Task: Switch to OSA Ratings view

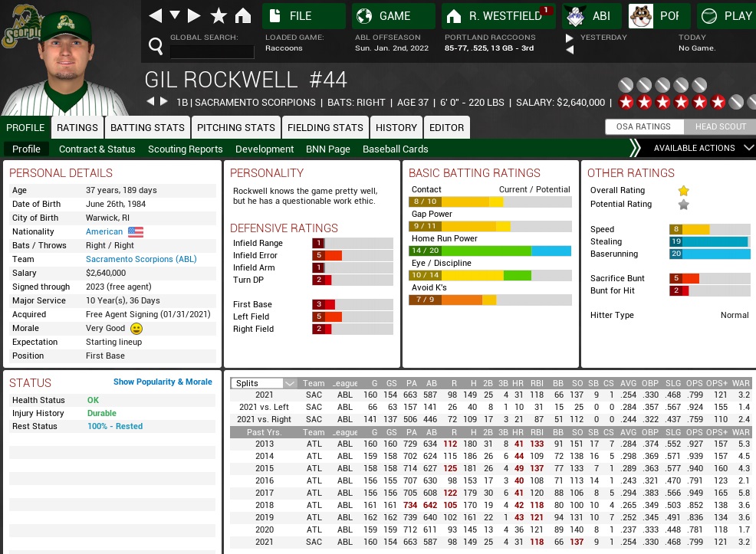Action: pos(643,126)
